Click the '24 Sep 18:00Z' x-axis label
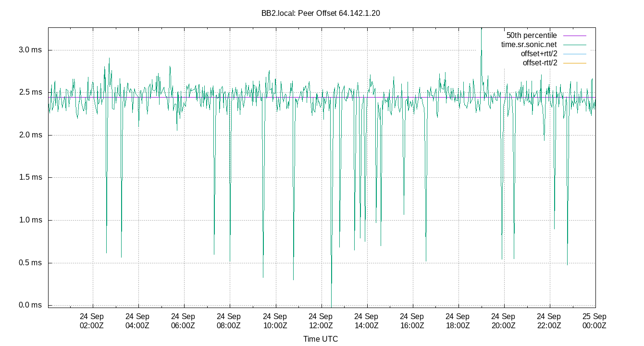 tap(458, 321)
